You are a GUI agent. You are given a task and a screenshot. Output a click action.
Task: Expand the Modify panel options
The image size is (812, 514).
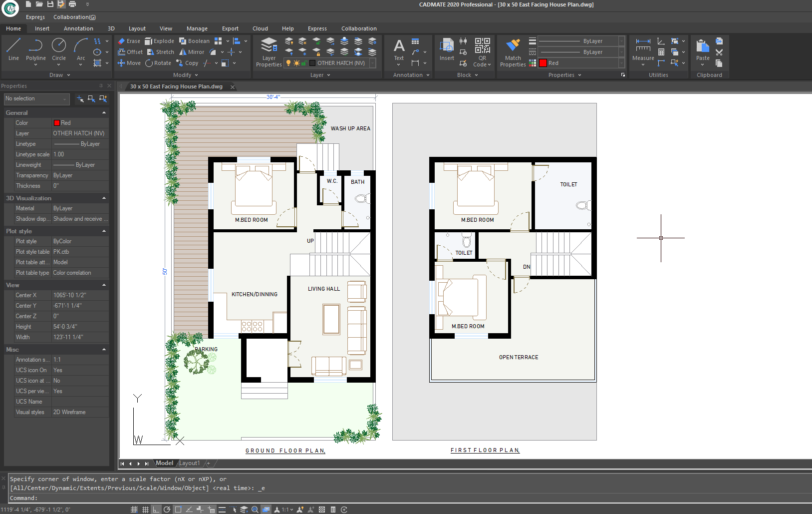186,75
